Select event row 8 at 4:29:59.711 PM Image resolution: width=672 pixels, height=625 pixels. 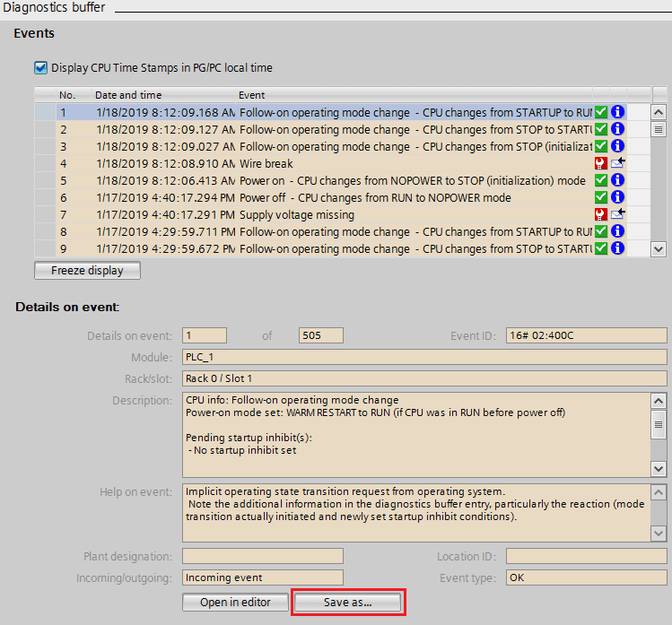pos(330,231)
